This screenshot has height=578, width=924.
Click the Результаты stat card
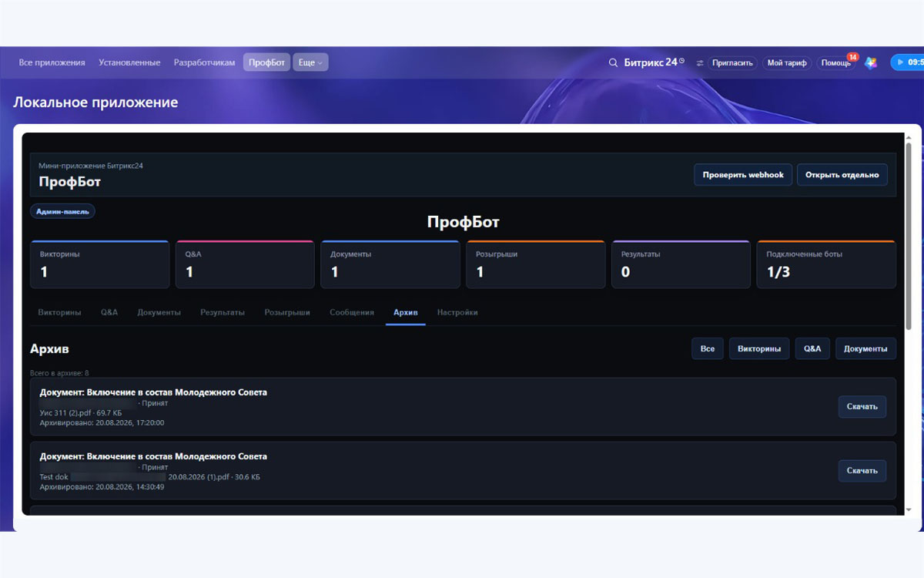[x=681, y=264]
